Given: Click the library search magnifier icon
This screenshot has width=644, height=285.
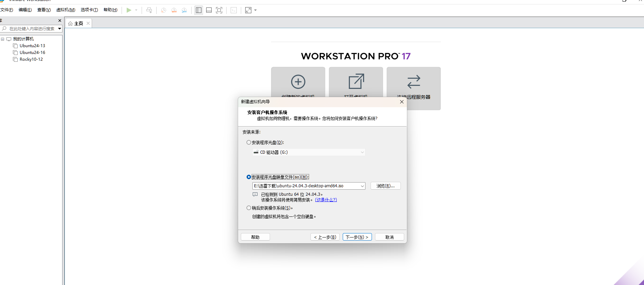Looking at the screenshot, I should tap(4, 28).
